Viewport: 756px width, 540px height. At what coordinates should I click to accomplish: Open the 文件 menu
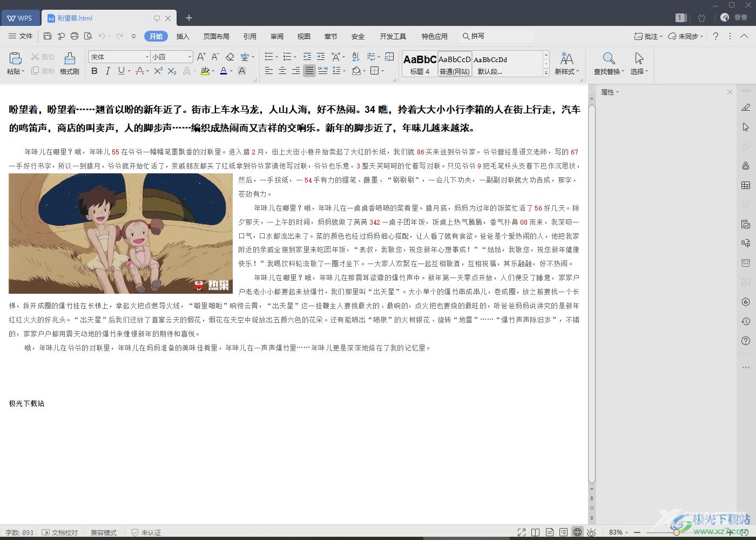click(x=21, y=36)
